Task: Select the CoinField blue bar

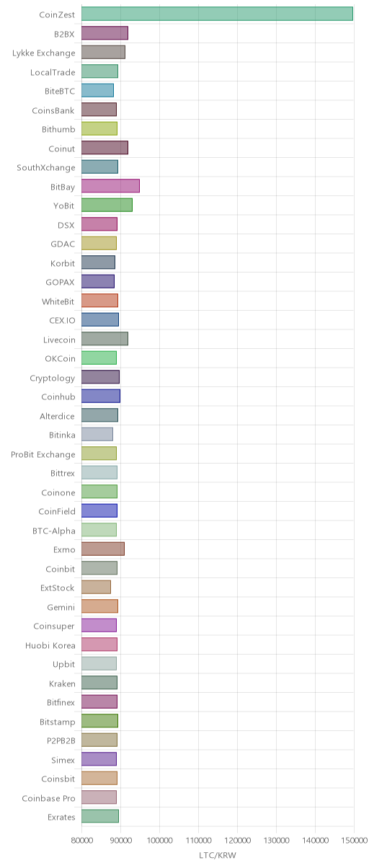Action: 99,510
